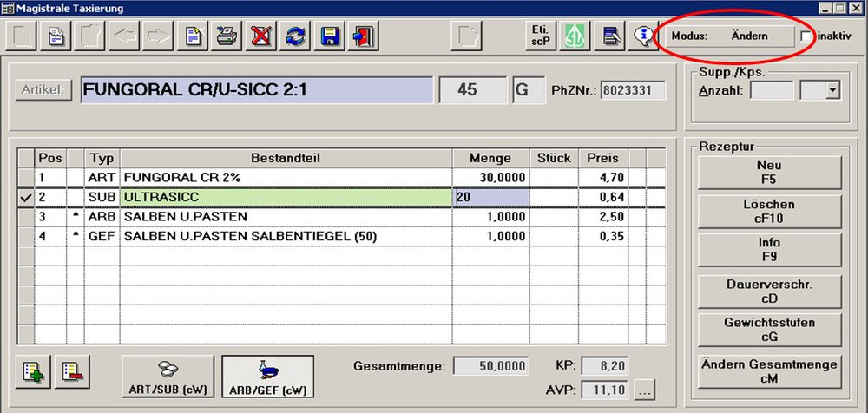Screen dimensions: 868x413
Task: Click the Anzahl input field
Action: pyautogui.click(x=772, y=90)
